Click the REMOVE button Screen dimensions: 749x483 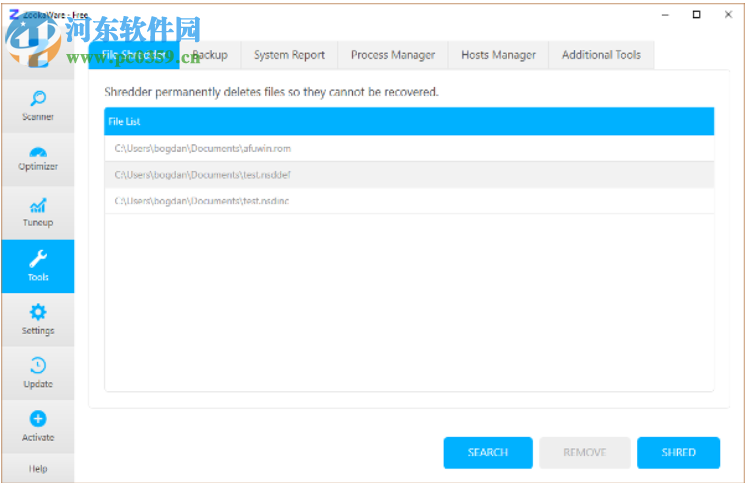[x=585, y=452]
